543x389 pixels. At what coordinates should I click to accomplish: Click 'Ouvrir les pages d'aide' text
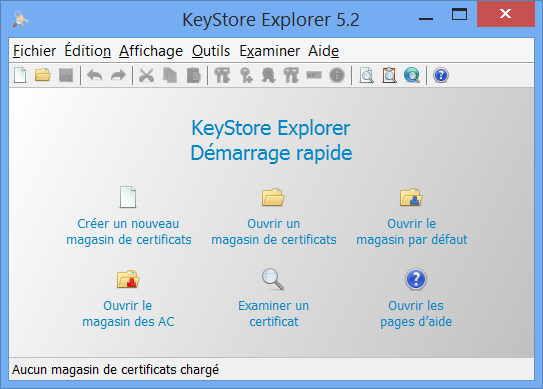pyautogui.click(x=416, y=313)
